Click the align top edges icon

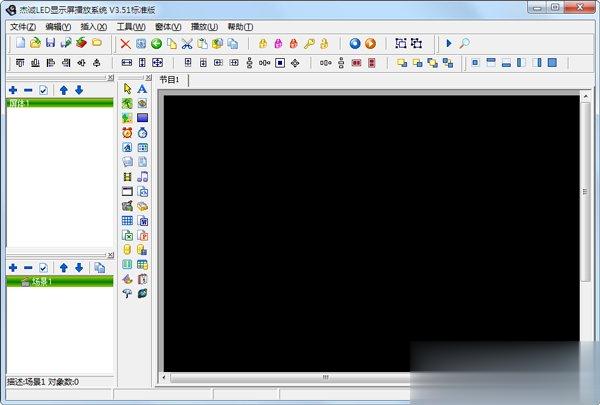20,63
